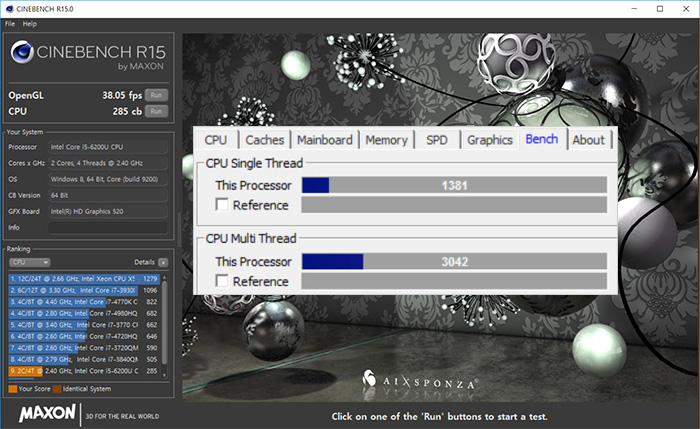
Task: Click the Multi Thread This Processor bar 3042
Action: click(454, 262)
